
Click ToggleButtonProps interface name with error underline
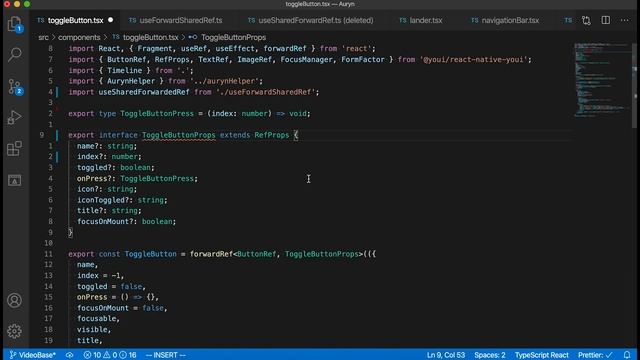click(178, 135)
